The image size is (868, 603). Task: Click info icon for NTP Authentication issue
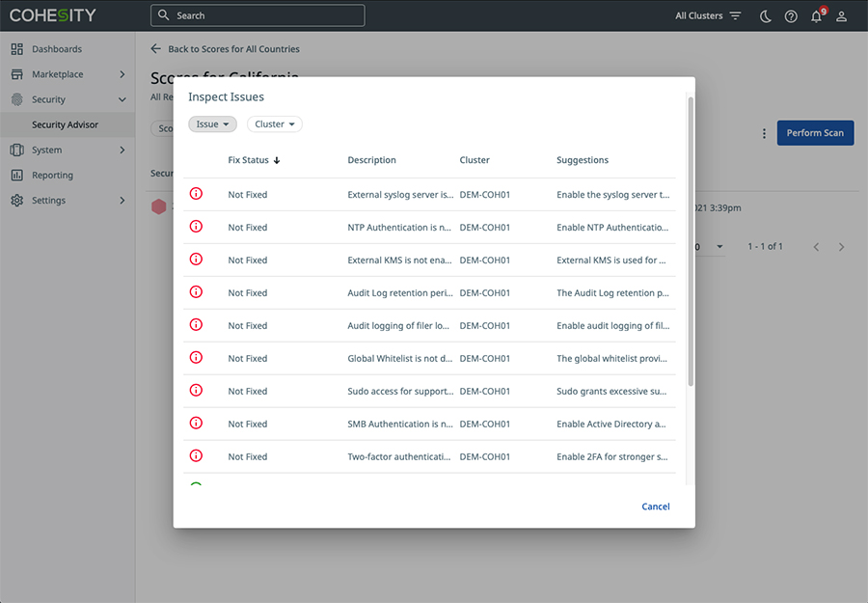196,227
